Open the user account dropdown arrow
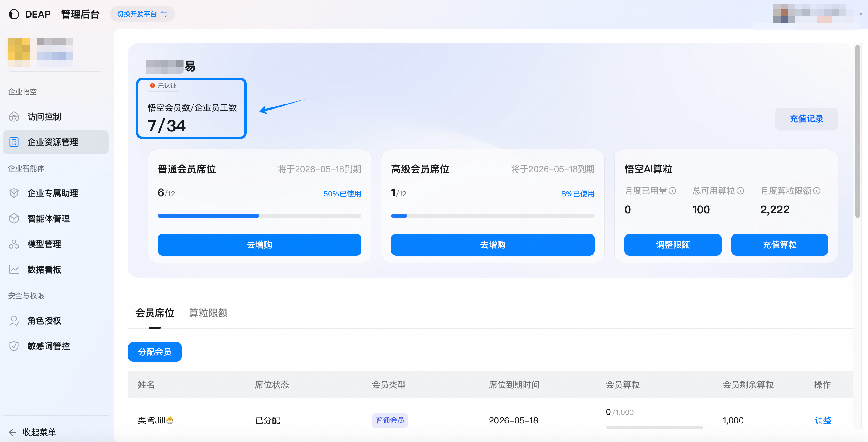Image resolution: width=868 pixels, height=442 pixels. [861, 14]
